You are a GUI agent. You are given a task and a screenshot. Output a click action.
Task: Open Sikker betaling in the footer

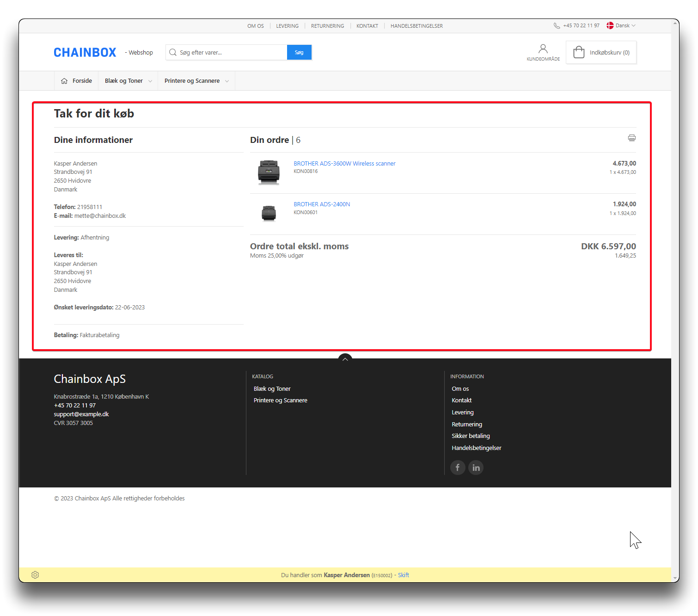click(471, 436)
